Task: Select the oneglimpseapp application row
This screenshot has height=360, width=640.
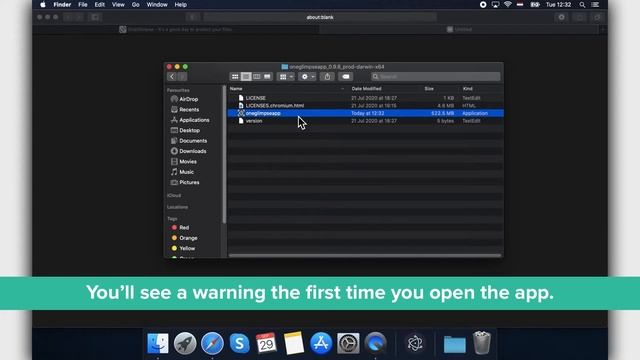Action: [365, 113]
